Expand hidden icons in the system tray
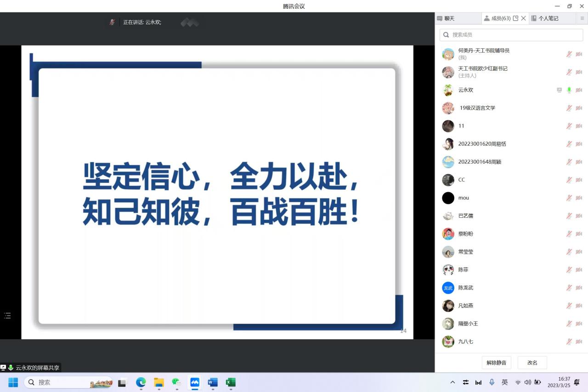The width and height of the screenshot is (588, 392). (x=452, y=382)
